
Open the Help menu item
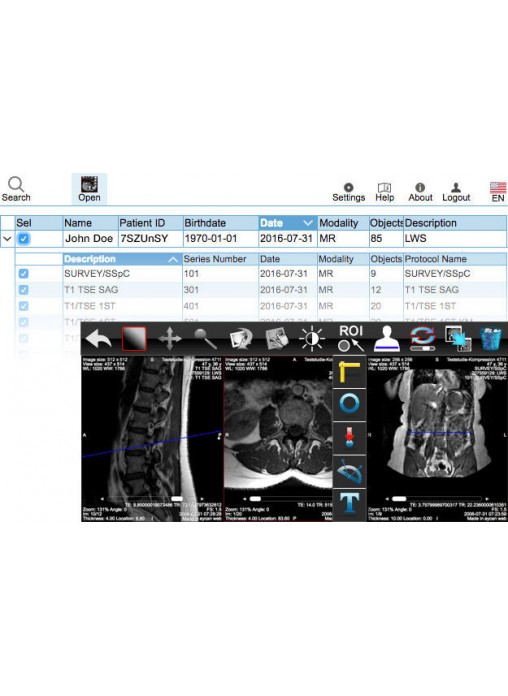pyautogui.click(x=385, y=192)
